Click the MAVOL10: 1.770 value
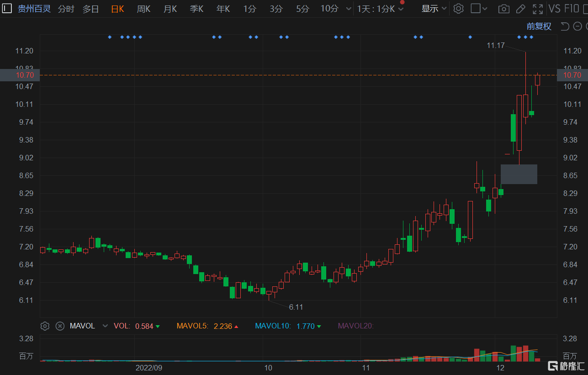The width and height of the screenshot is (588, 375). [306, 326]
